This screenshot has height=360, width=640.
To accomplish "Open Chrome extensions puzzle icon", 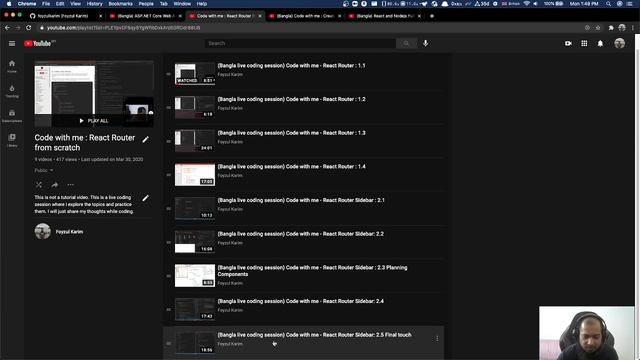I will pyautogui.click(x=611, y=28).
